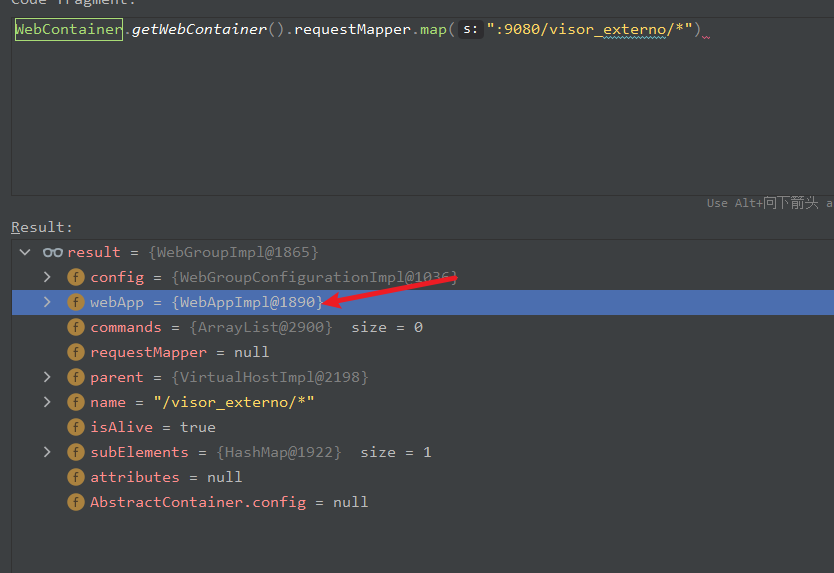
Task: Select the isAlive = true row
Action: pyautogui.click(x=423, y=427)
